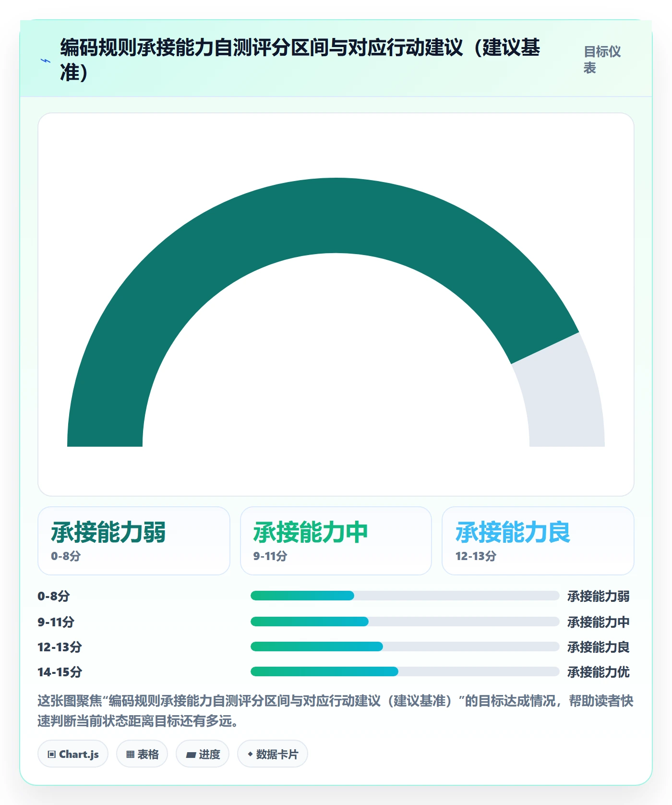Screen dimensions: 672x805
Task: Click the "14-15分" progress row label
Action: 60,672
